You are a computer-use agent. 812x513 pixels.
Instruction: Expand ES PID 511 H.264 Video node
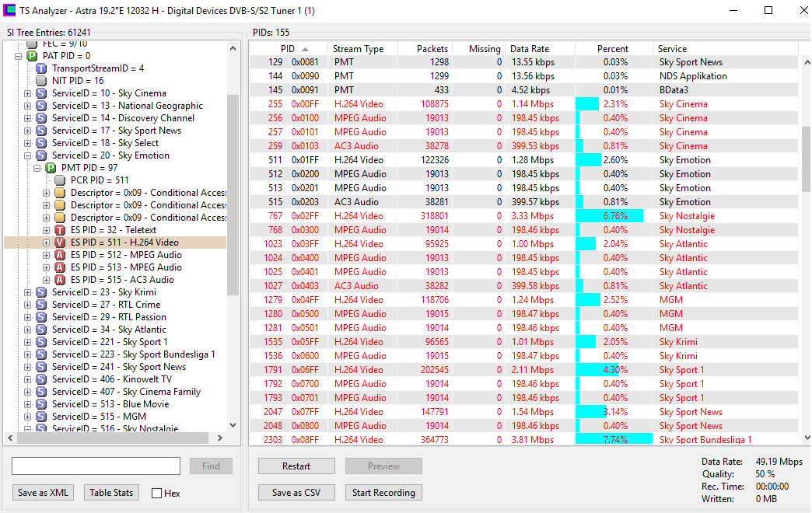coord(47,243)
